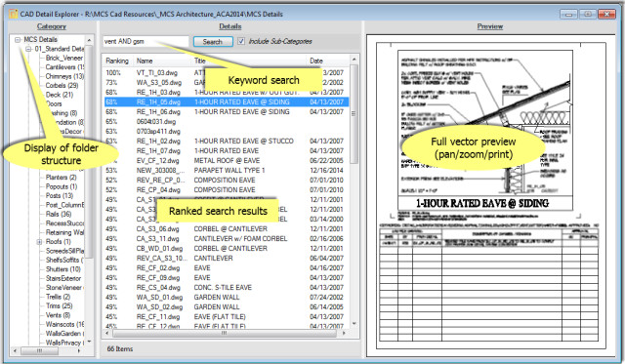Click category tree scroll-up arrow
This screenshot has height=364, width=625.
pyautogui.click(x=89, y=40)
